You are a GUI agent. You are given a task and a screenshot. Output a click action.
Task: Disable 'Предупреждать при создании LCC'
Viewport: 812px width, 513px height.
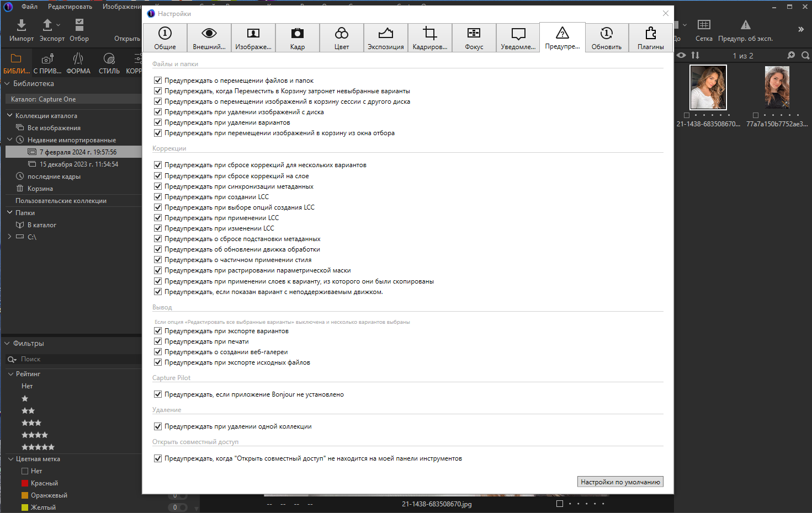pyautogui.click(x=158, y=196)
